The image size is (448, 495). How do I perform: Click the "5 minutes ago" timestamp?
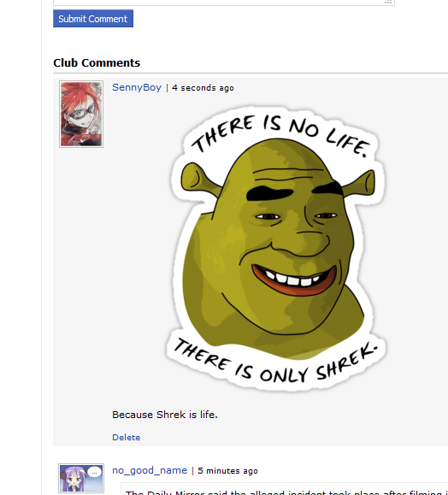coord(227,471)
